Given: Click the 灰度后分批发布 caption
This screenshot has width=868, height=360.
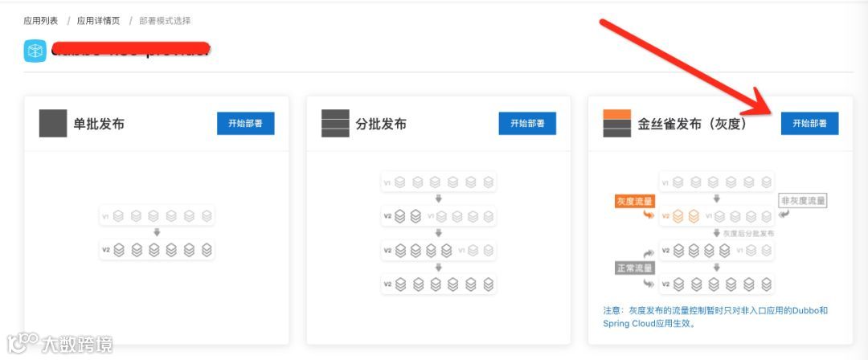Looking at the screenshot, I should coord(748,234).
